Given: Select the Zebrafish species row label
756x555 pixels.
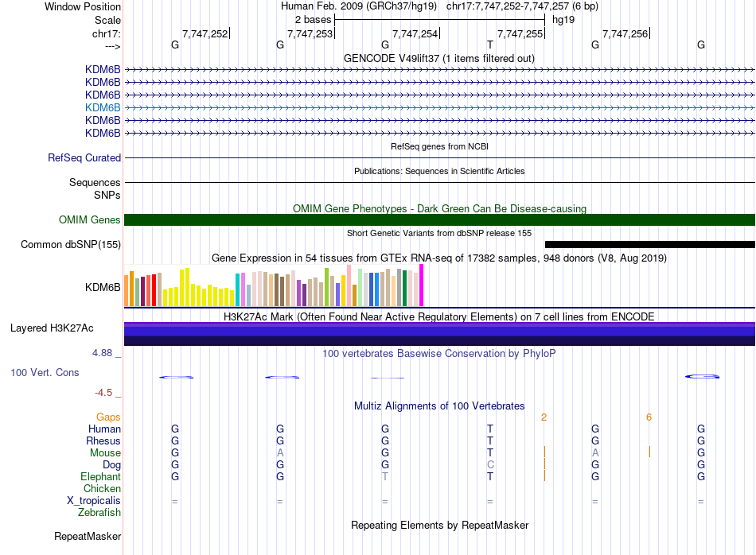Looking at the screenshot, I should [x=99, y=513].
